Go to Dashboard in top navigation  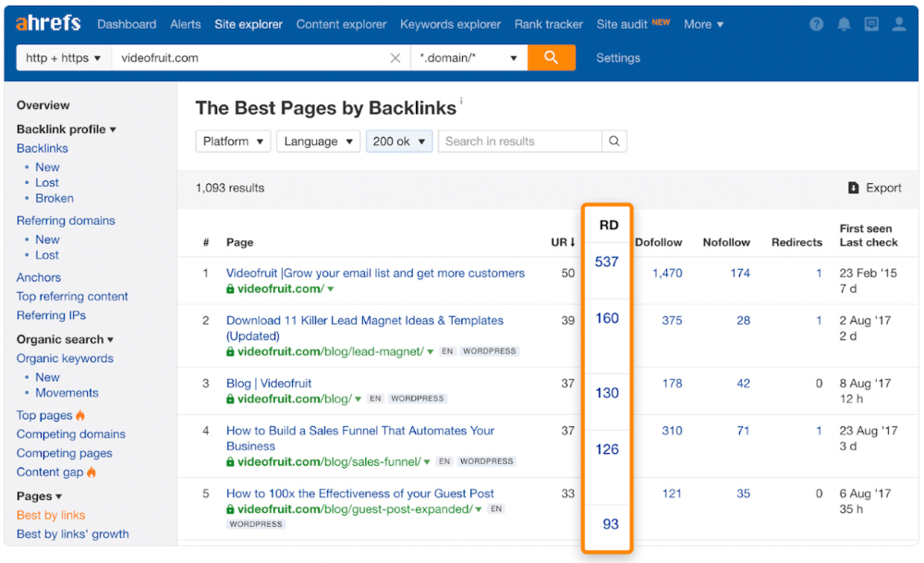pos(127,24)
